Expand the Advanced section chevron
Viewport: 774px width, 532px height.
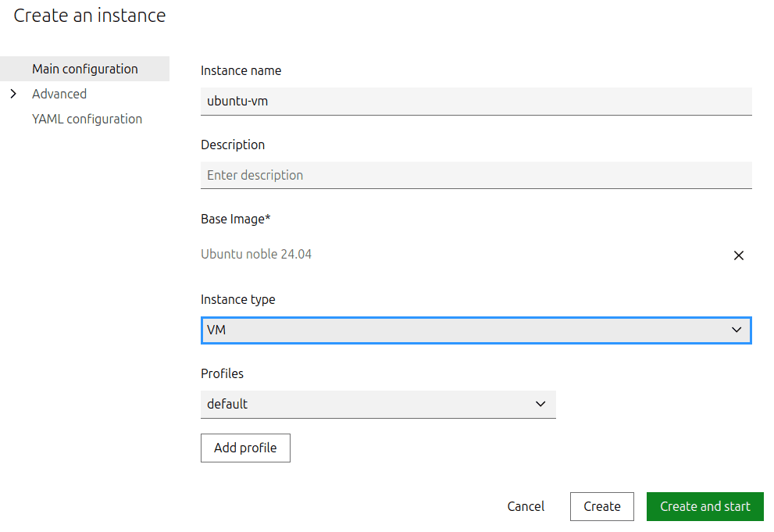[13, 94]
